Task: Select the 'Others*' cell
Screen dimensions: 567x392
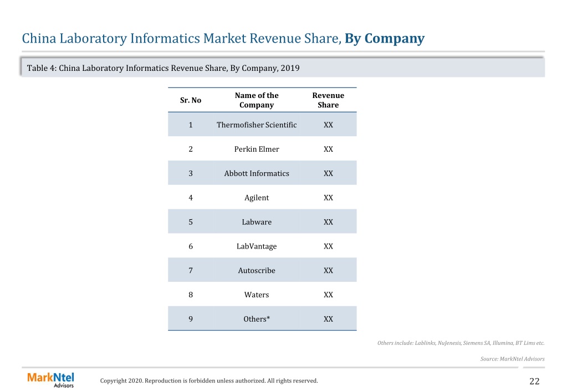Action: (257, 319)
